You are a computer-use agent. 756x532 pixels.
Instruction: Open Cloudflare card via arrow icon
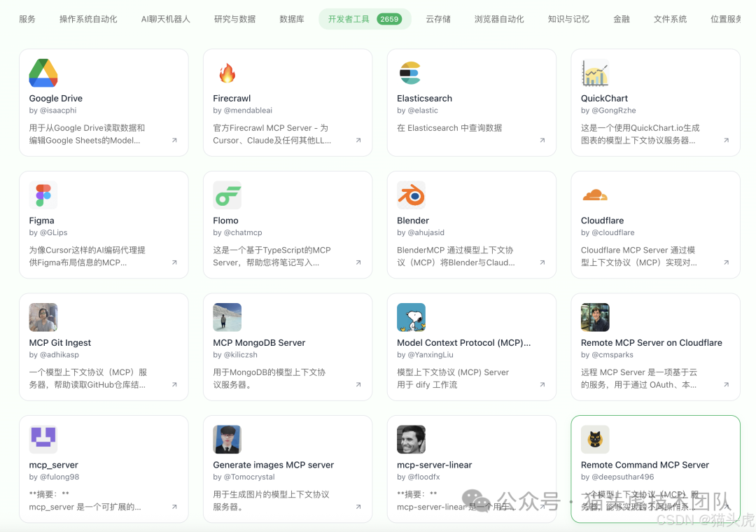click(726, 262)
